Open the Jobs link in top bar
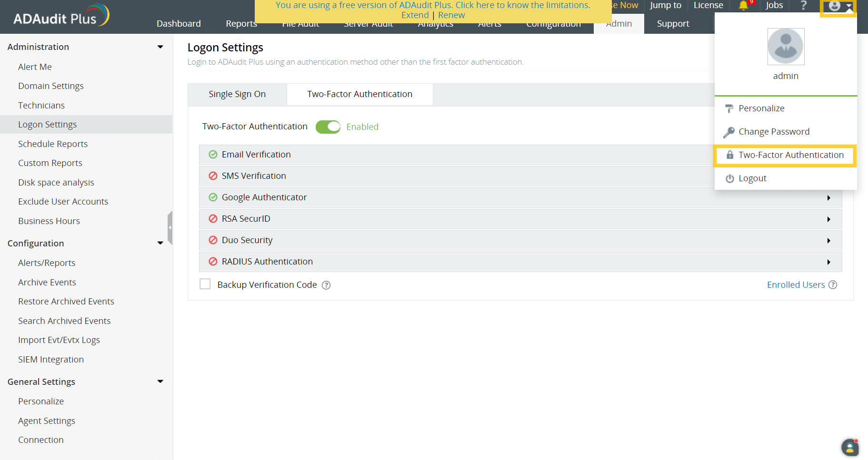Viewport: 868px width, 460px height. tap(774, 5)
